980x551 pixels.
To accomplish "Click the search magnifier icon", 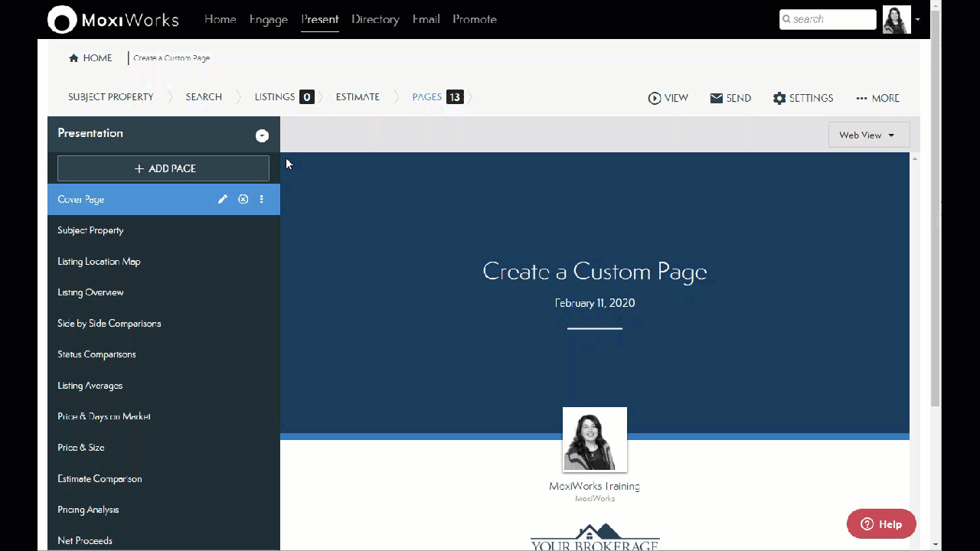I will pos(786,19).
